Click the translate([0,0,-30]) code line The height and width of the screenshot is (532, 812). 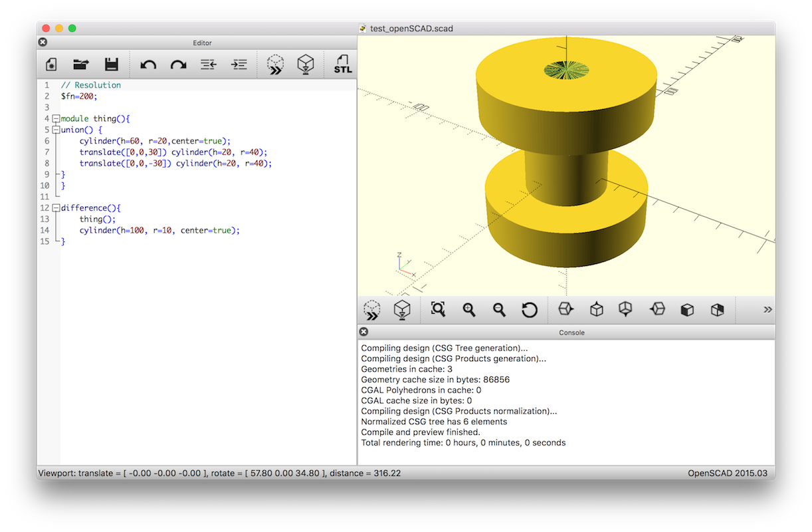pos(176,164)
